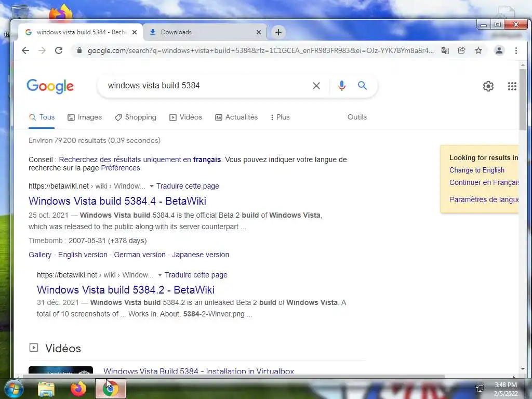
Task: Open Google quick settings gear
Action: click(x=488, y=86)
